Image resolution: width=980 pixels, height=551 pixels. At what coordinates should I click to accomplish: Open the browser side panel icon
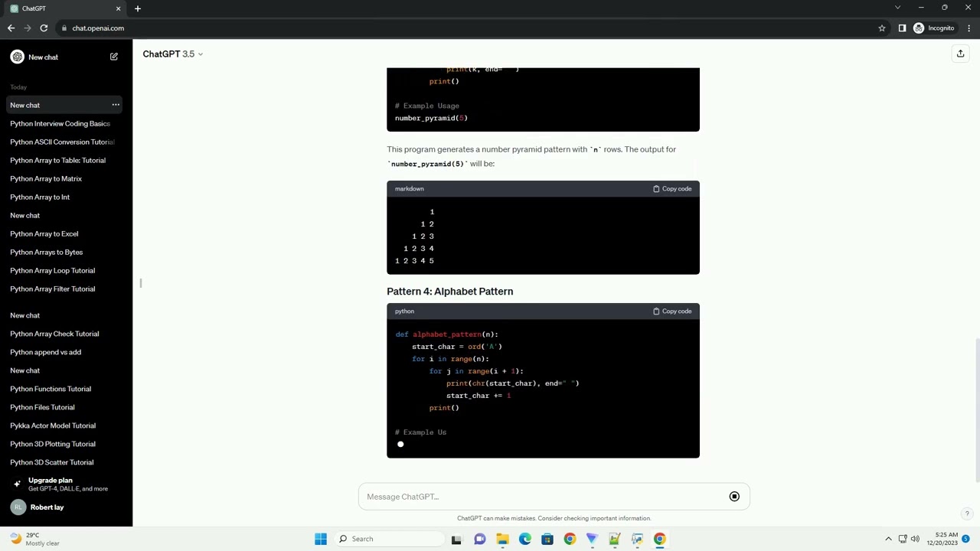pos(902,28)
